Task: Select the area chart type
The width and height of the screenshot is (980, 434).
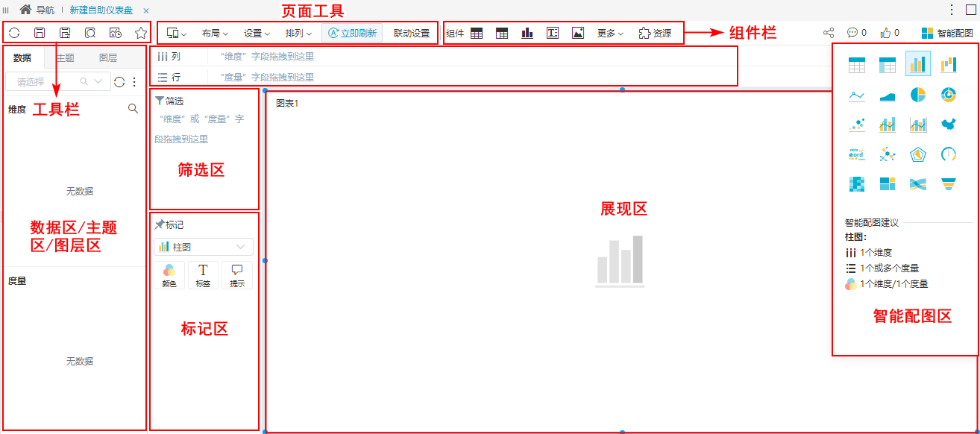Action: [888, 95]
